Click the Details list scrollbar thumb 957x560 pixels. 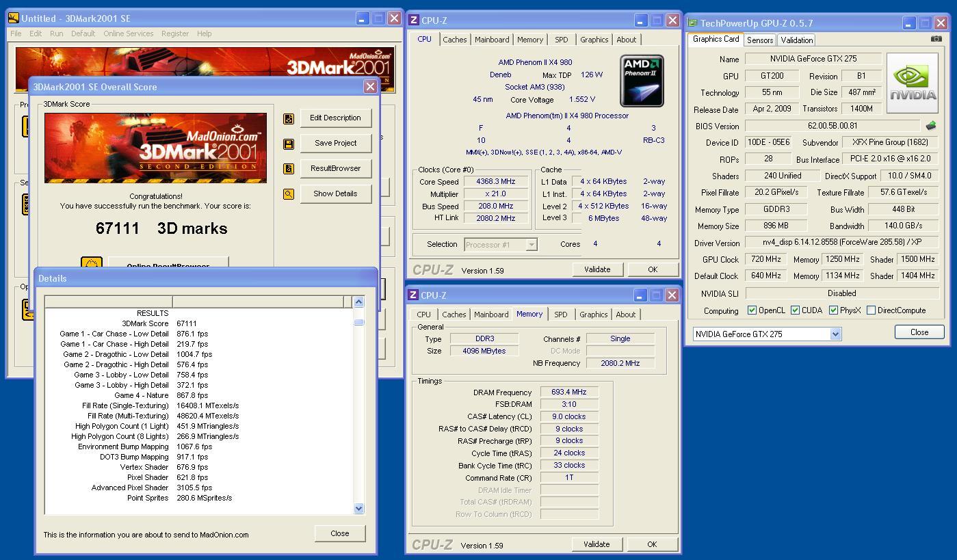pyautogui.click(x=358, y=322)
